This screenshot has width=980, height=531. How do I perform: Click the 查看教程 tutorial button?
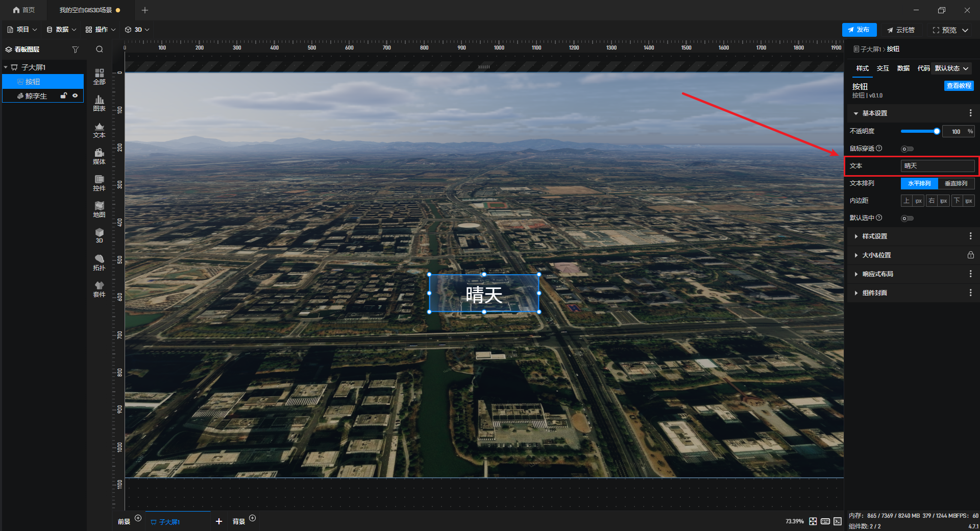pyautogui.click(x=959, y=86)
